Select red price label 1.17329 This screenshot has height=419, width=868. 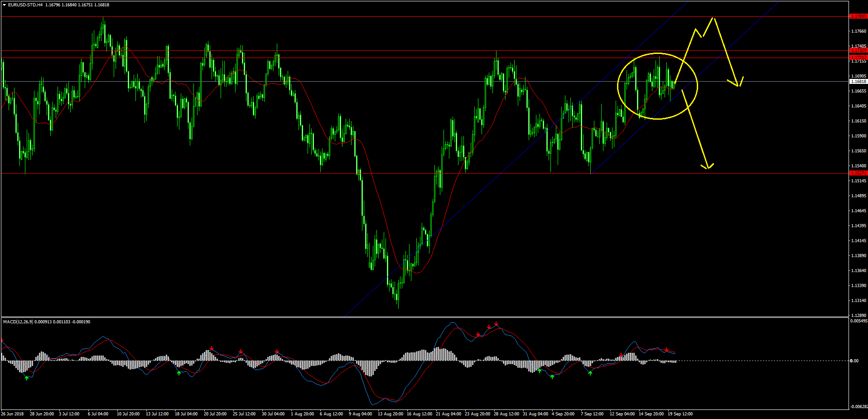pos(858,50)
